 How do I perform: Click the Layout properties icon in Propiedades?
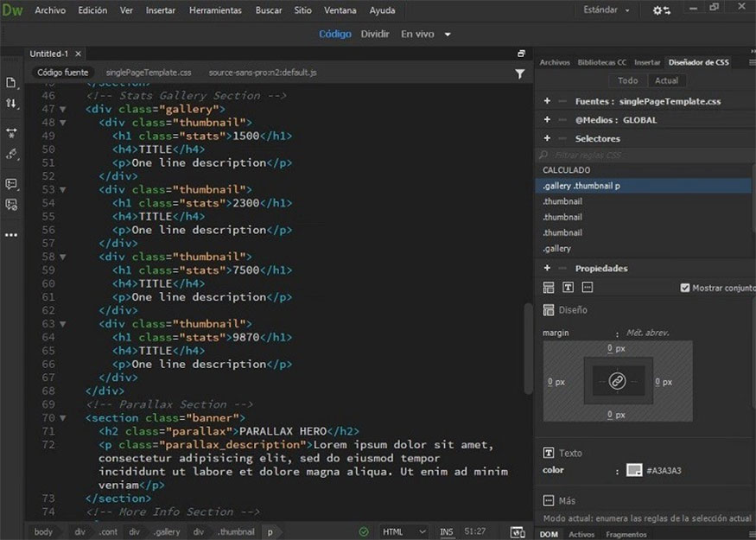pyautogui.click(x=549, y=288)
